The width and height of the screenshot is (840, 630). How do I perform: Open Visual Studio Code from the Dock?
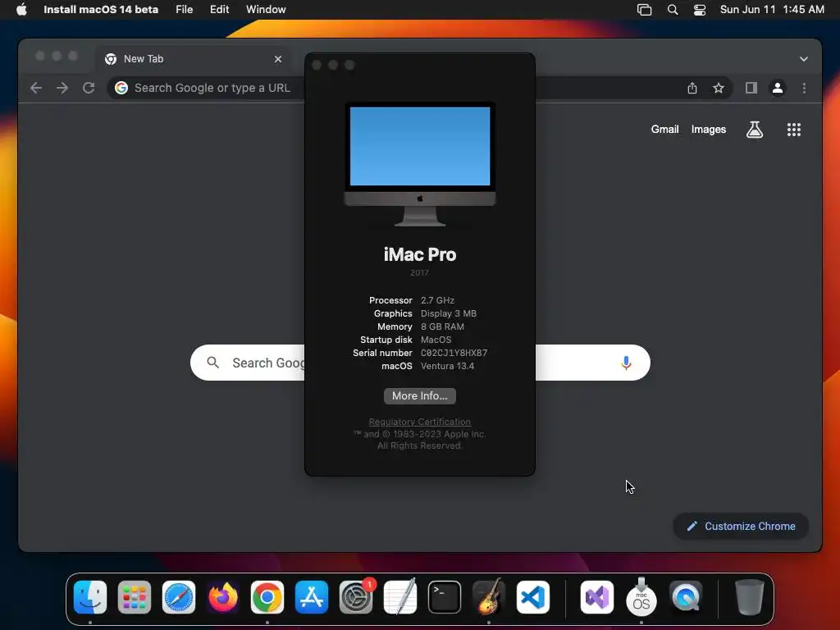[x=533, y=597]
